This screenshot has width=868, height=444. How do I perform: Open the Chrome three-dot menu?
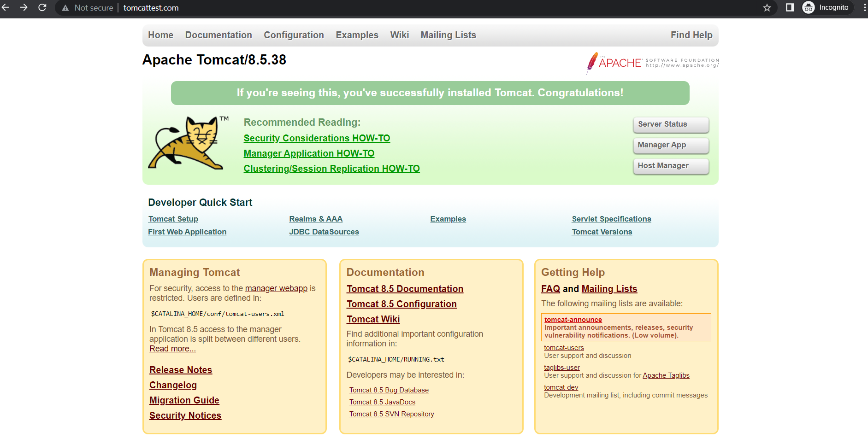864,7
